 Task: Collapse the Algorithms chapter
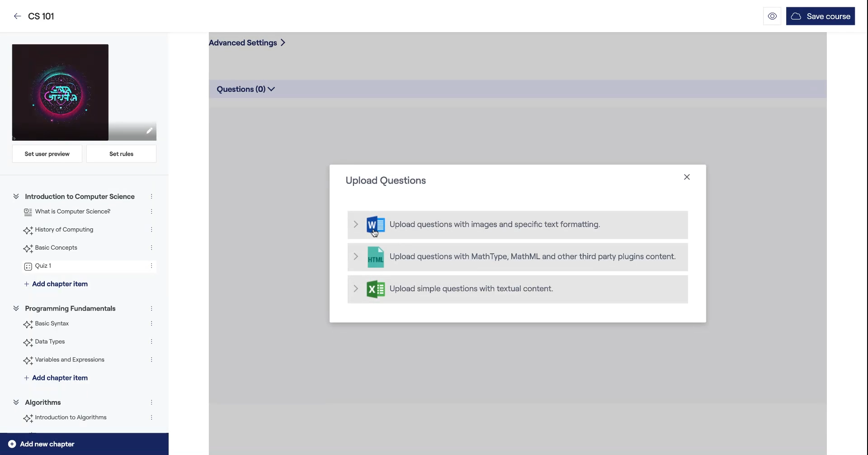click(x=16, y=403)
